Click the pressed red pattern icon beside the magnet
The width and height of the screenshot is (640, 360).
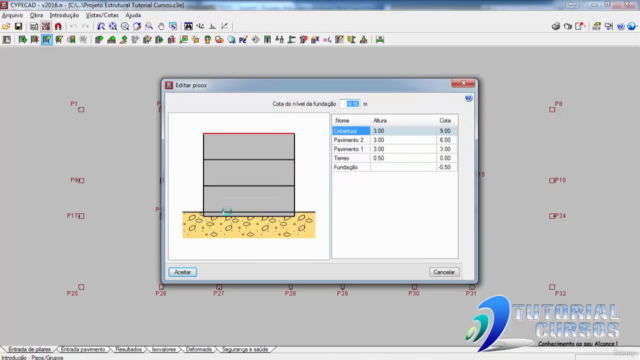point(46,27)
